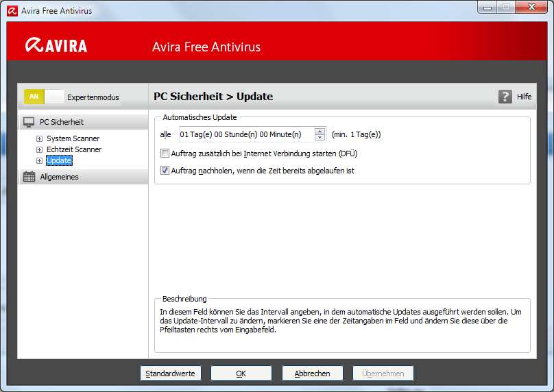Viewport: 554px width, 392px height.
Task: Uncheck 'Auftrag nachholen, wenn die Zeit abgelaufen'
Action: [165, 170]
